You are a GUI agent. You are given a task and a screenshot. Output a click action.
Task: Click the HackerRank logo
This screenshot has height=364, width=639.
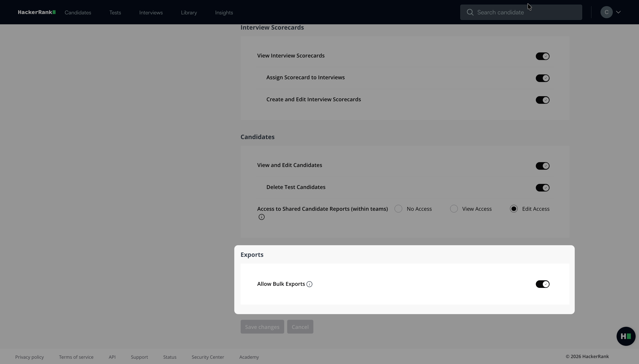coord(37,12)
